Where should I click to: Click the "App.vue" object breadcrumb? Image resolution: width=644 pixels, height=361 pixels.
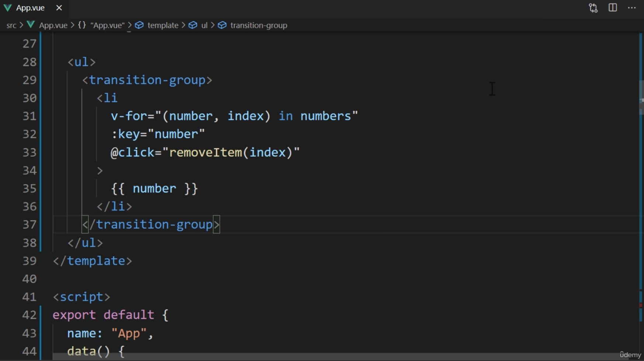[107, 25]
